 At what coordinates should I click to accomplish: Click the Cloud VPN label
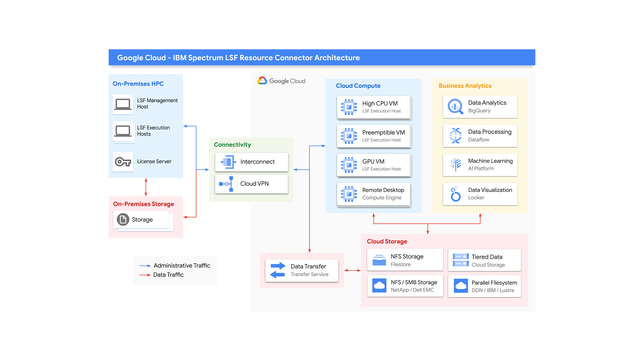tap(254, 184)
